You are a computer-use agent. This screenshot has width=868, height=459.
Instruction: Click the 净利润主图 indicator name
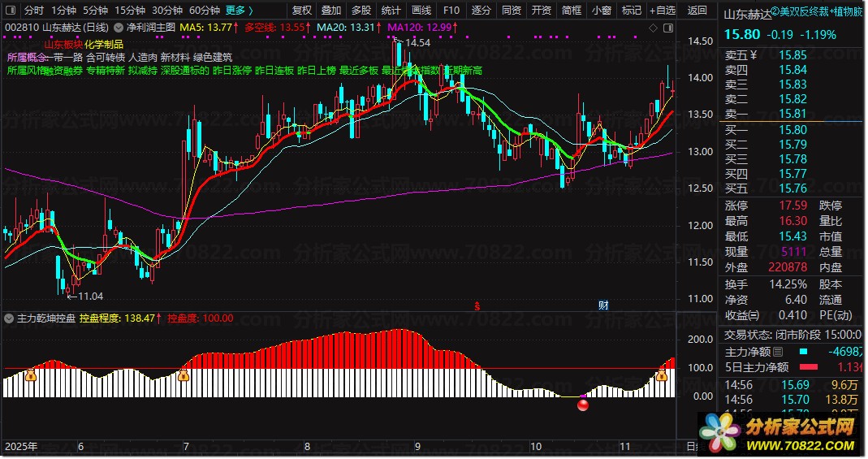click(x=150, y=27)
